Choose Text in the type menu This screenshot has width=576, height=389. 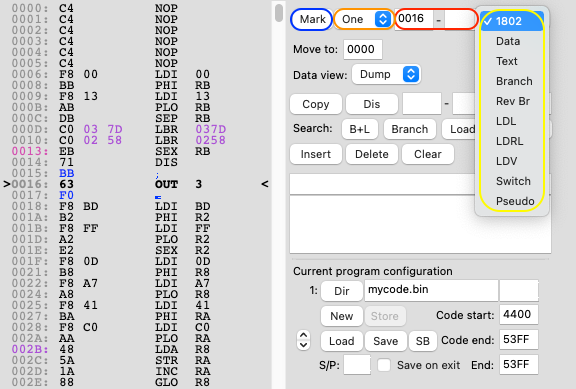click(x=511, y=61)
